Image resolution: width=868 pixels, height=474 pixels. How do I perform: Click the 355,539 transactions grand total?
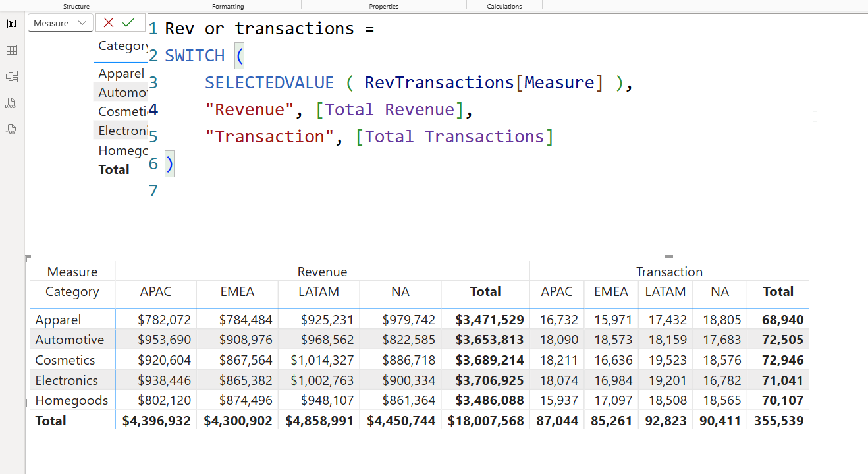pos(779,421)
